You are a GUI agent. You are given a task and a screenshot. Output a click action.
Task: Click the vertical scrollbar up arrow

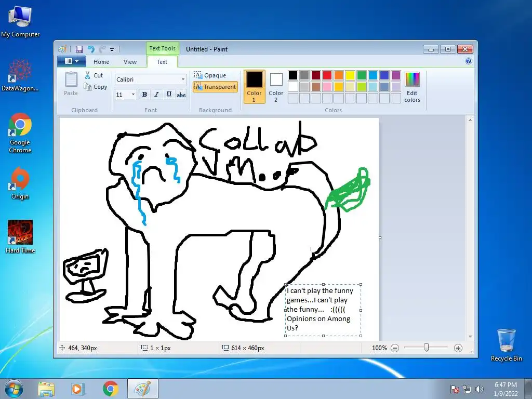click(470, 120)
